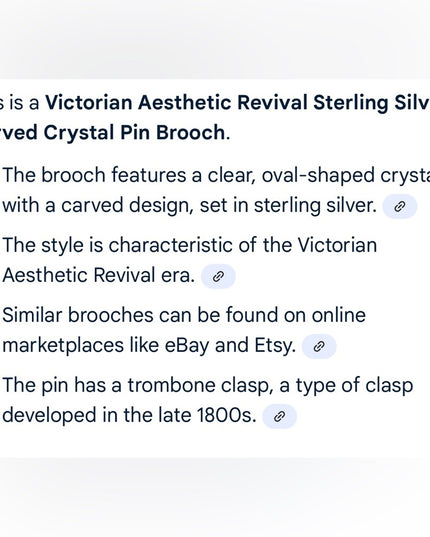Image resolution: width=430 pixels, height=537 pixels.
Task: Open source link after 'set in sterling silver'
Action: (400, 207)
